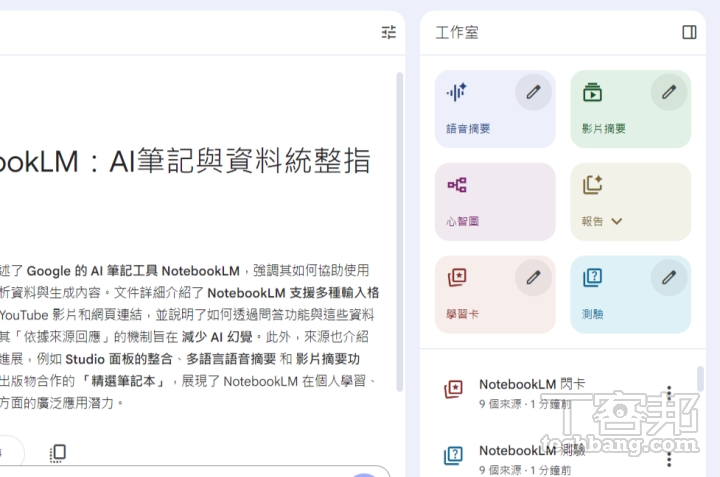This screenshot has height=477, width=720.
Task: Select the 報告 card icon
Action: (592, 185)
